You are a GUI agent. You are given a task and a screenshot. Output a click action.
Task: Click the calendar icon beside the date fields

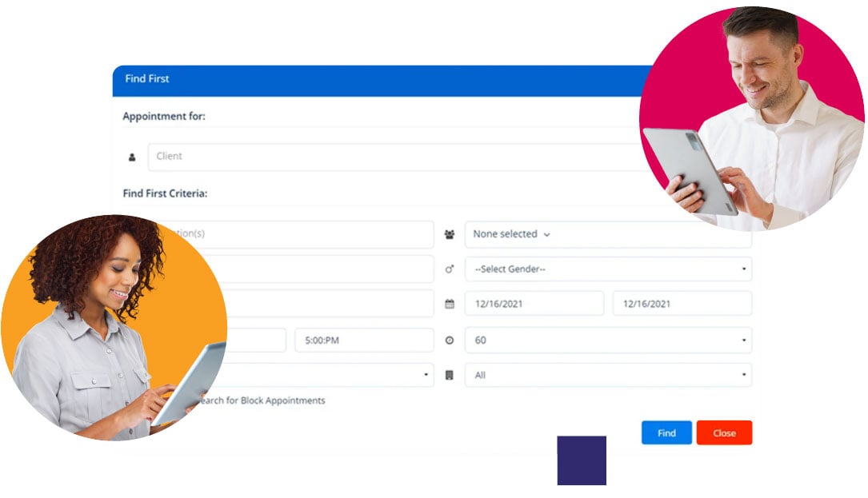(449, 304)
